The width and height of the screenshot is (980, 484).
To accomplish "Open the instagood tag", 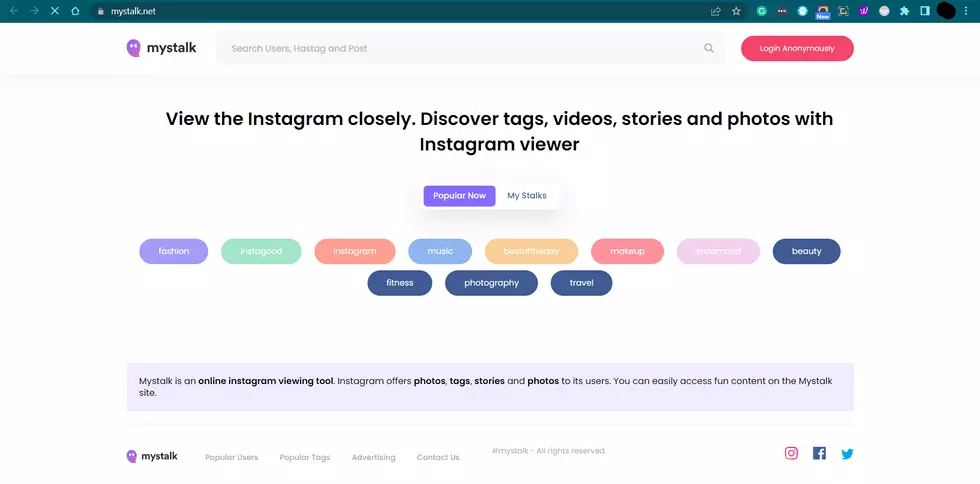I will [x=261, y=251].
